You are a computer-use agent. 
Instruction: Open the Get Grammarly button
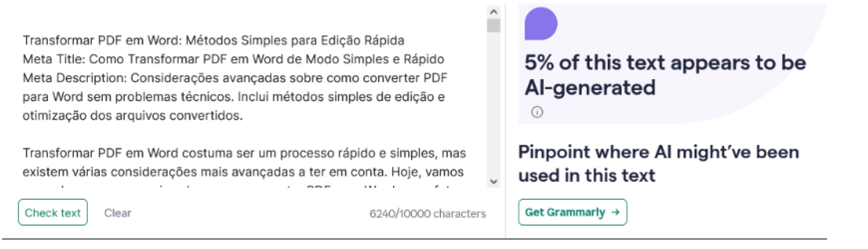572,212
